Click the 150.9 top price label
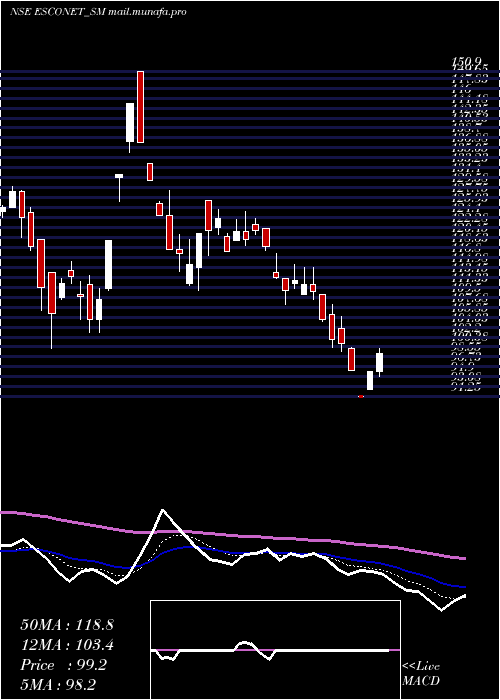Screen dimensions: 500x700 coord(467,61)
